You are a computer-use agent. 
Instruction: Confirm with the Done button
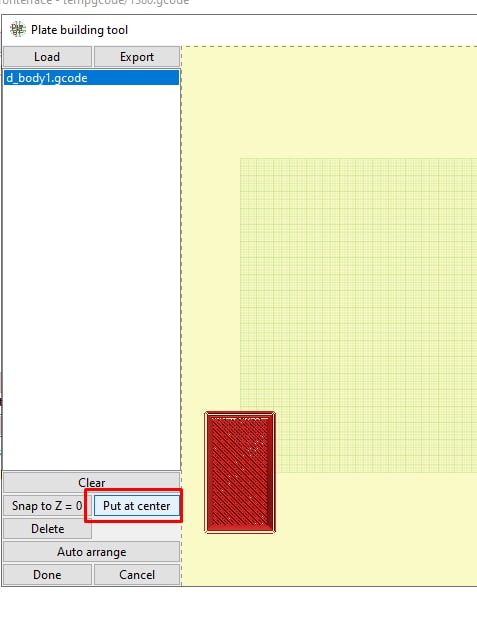tap(47, 575)
